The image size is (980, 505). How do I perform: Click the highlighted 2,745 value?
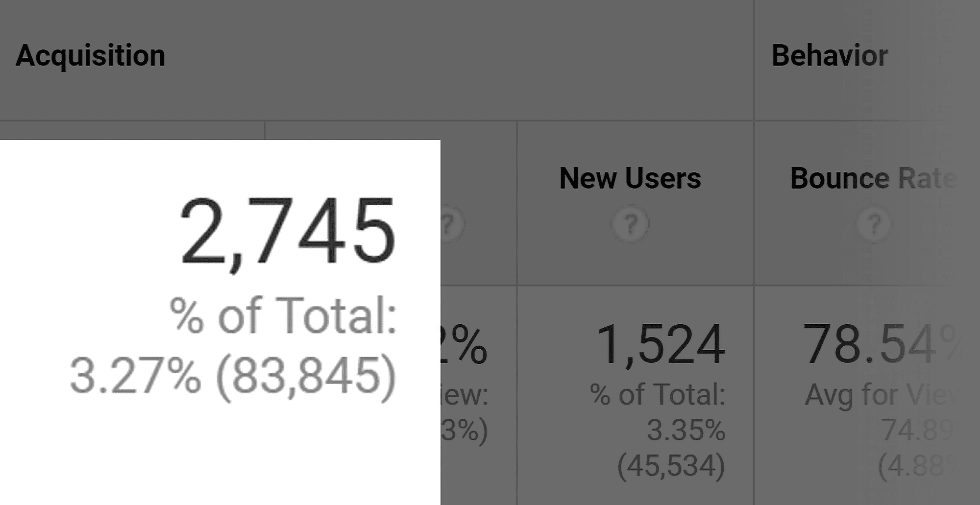288,232
